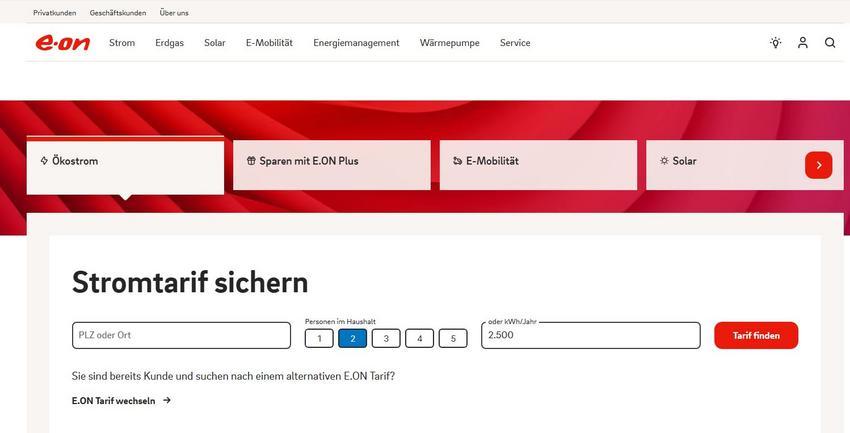Click the E.ON logo
This screenshot has height=433, width=850.
coord(62,43)
